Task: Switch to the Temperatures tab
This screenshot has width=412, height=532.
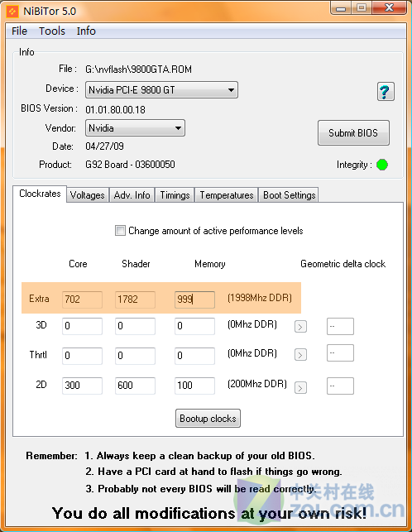Action: [227, 195]
